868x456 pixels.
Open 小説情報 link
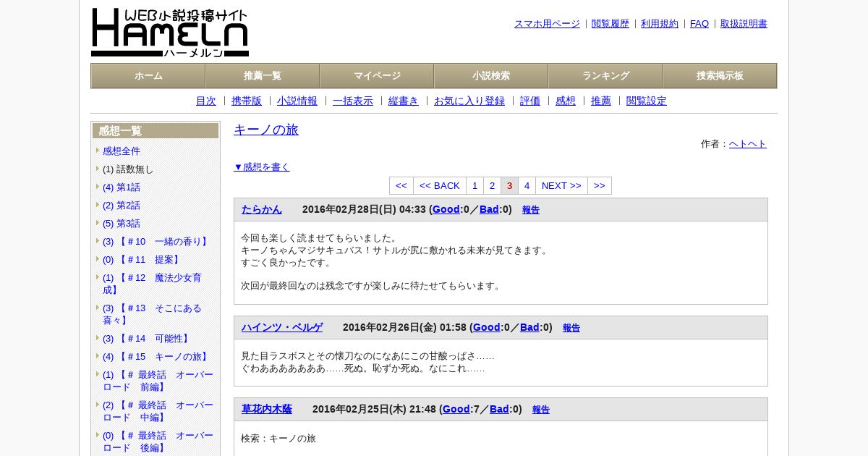(297, 101)
